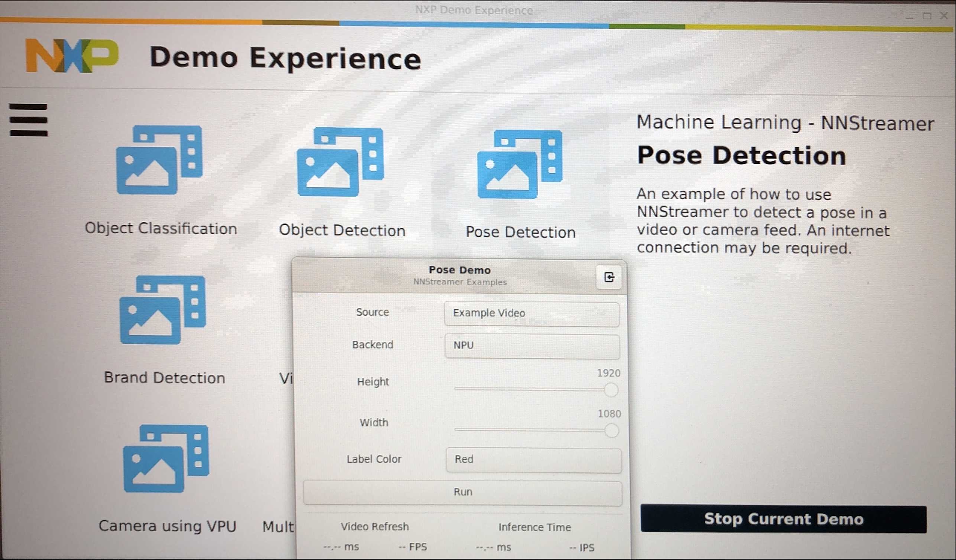The image size is (956, 560).
Task: Open the Backend dropdown showing NPU
Action: (531, 346)
